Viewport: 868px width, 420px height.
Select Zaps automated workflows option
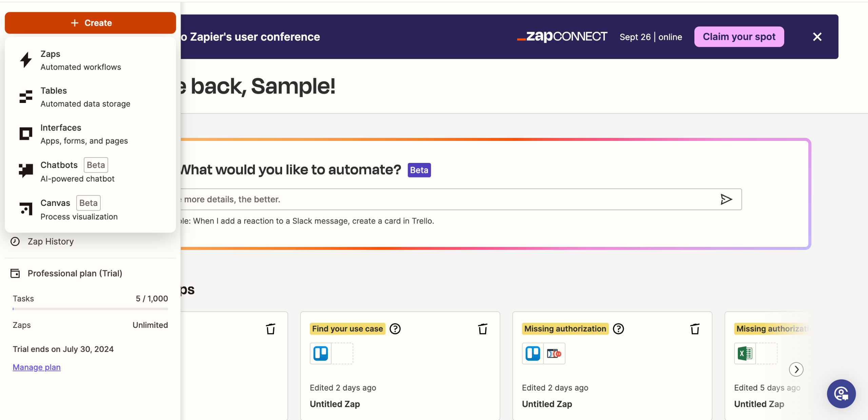[x=81, y=60]
